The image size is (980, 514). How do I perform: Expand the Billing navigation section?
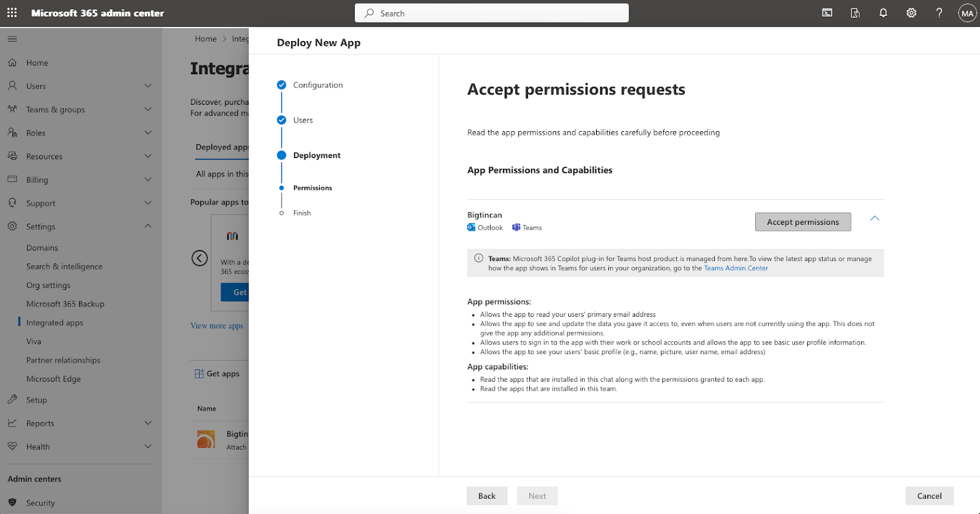pyautogui.click(x=148, y=180)
